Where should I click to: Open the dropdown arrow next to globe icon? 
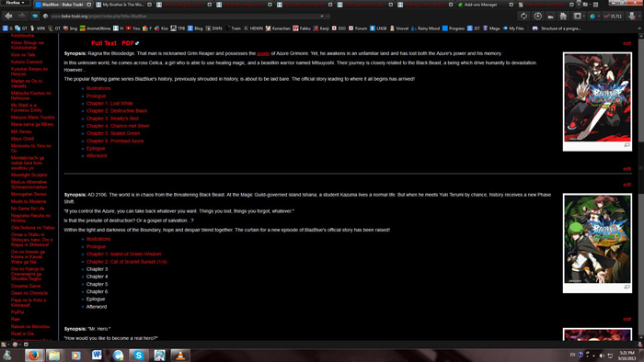click(598, 17)
